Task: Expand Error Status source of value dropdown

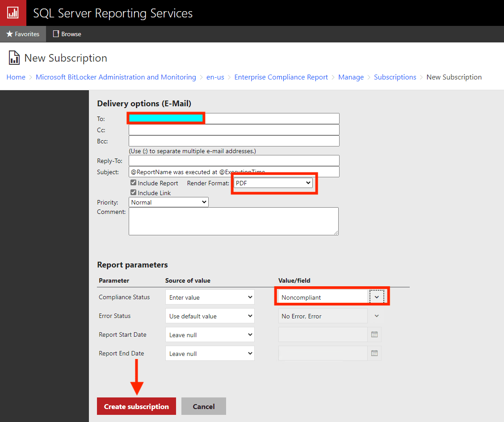Action: click(x=210, y=316)
